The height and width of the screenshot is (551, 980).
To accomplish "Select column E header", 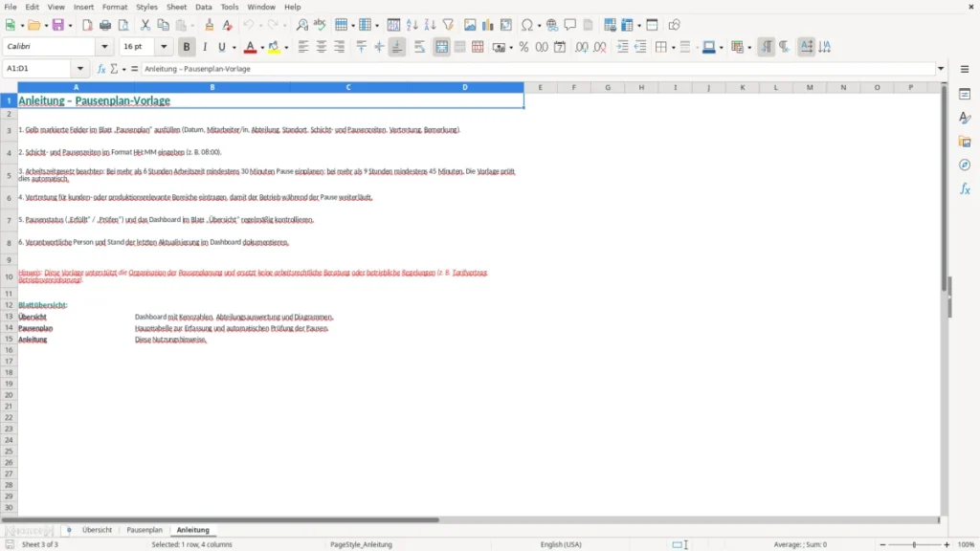I will tap(540, 87).
